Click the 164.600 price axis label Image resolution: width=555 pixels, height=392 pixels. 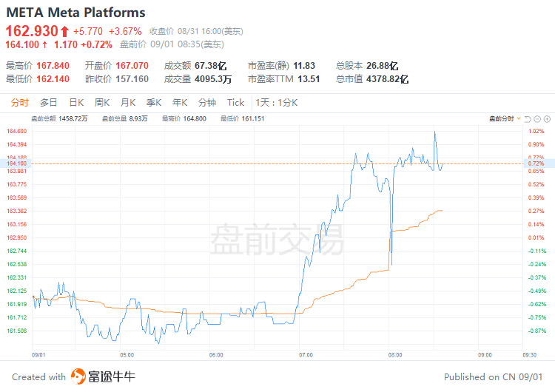pyautogui.click(x=17, y=131)
